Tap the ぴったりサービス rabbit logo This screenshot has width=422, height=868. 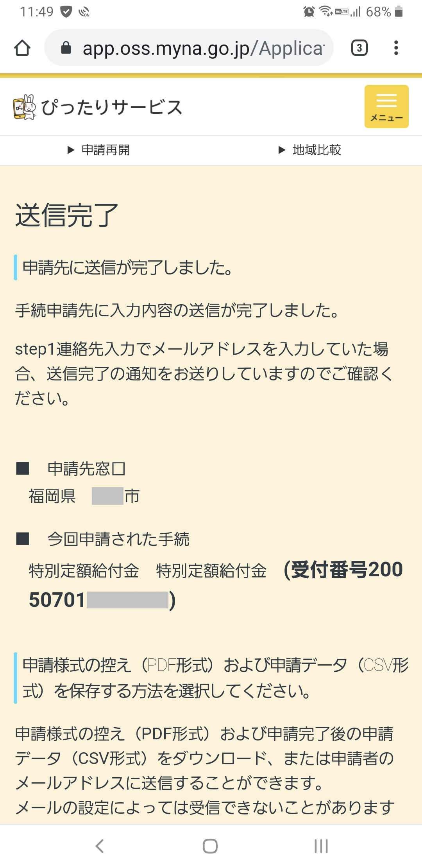[24, 107]
